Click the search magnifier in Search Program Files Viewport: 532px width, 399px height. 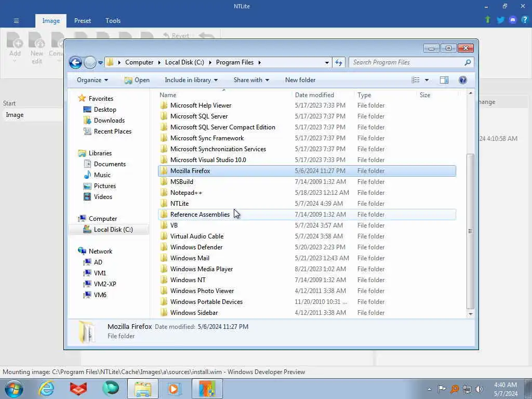tap(468, 62)
